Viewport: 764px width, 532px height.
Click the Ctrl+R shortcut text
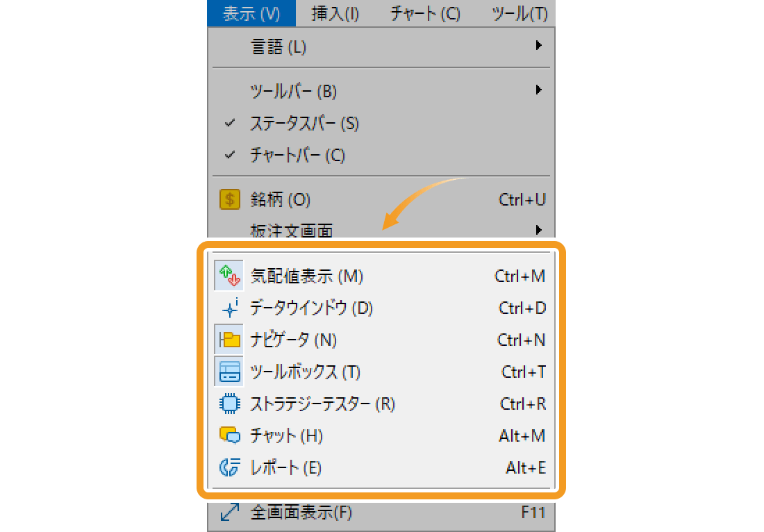(x=523, y=404)
